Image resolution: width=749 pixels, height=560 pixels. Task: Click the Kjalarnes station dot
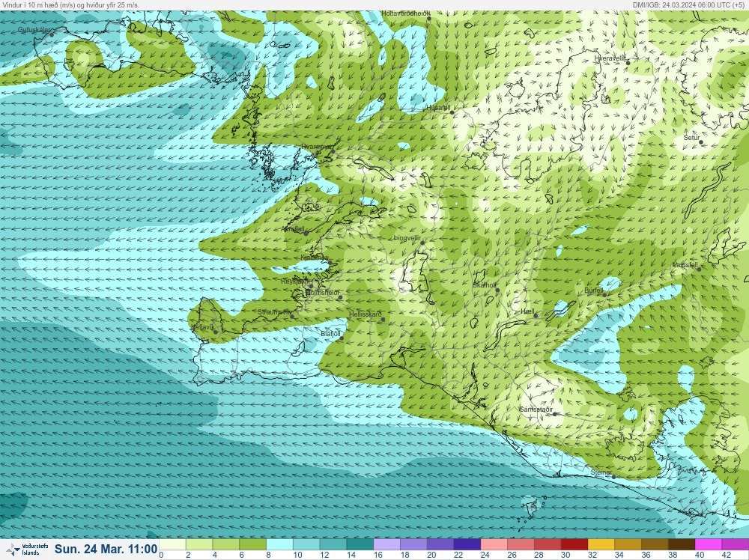tap(329, 262)
